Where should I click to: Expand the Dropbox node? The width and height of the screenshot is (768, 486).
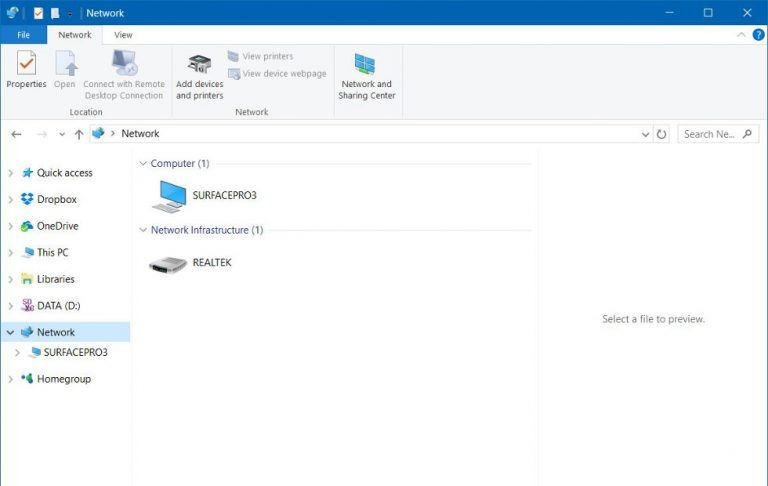point(10,199)
